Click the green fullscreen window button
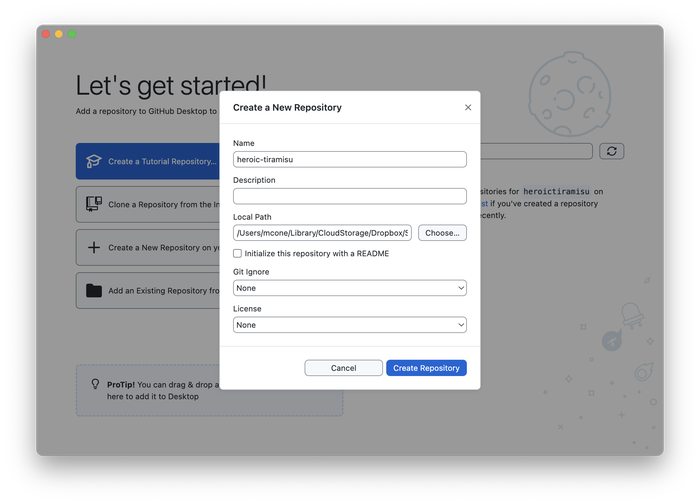The width and height of the screenshot is (700, 504). pyautogui.click(x=72, y=34)
